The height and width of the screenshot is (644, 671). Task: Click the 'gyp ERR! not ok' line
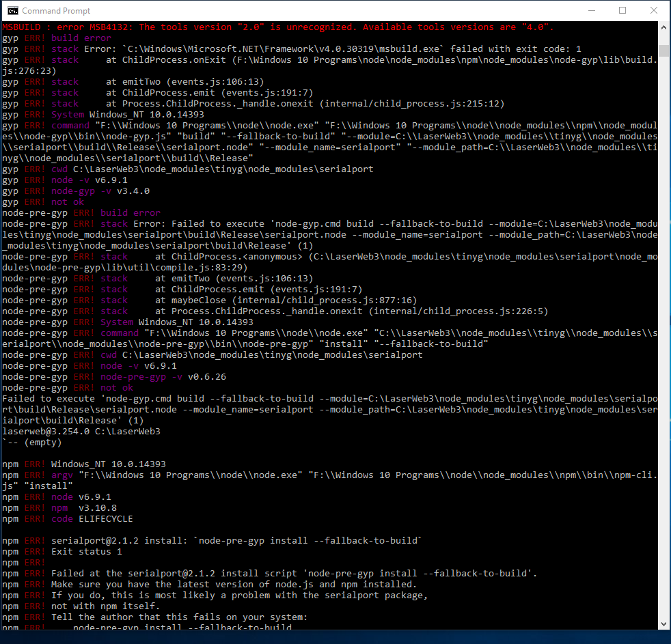(x=43, y=202)
